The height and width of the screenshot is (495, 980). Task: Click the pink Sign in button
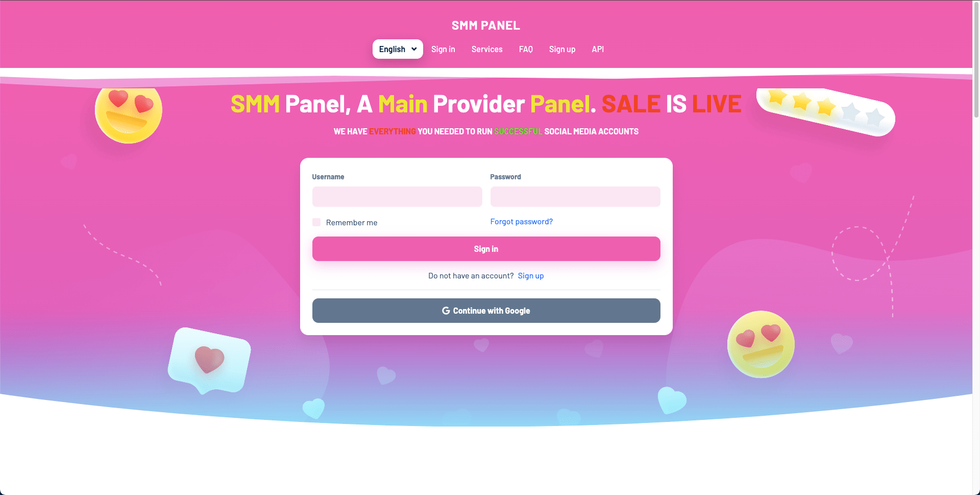tap(486, 249)
